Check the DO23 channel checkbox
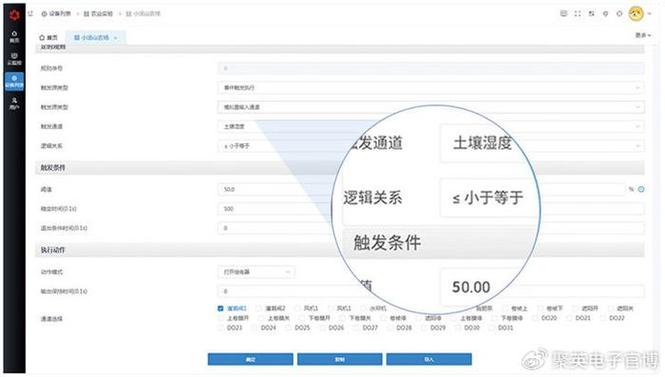 [221, 327]
